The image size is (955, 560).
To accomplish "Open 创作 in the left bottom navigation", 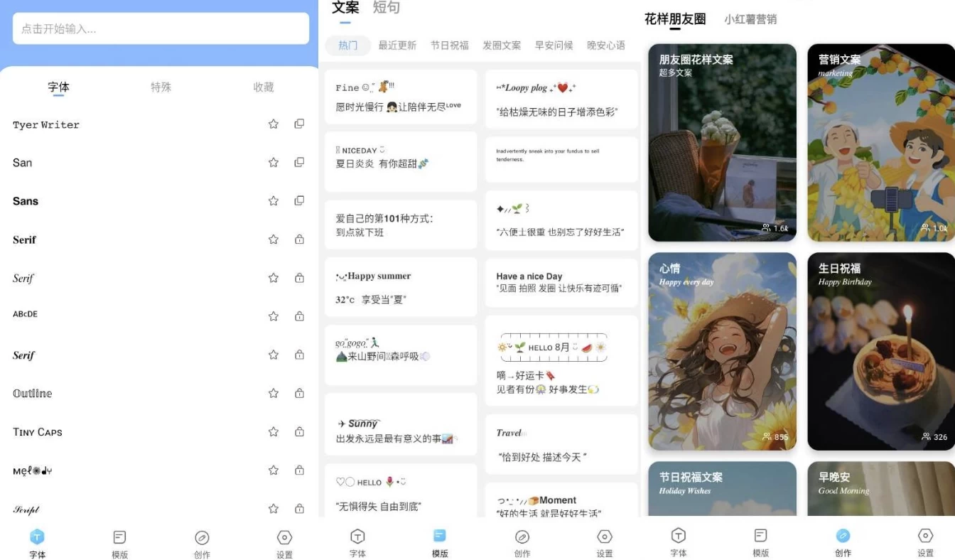I will pyautogui.click(x=202, y=544).
